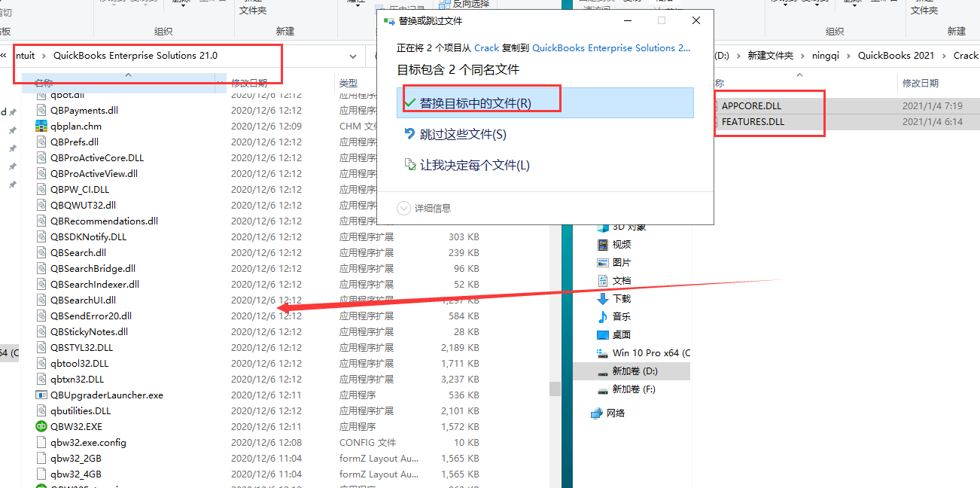Viewport: 980px width, 488px height.
Task: Select qbw32_2GB file icon
Action: [41, 458]
